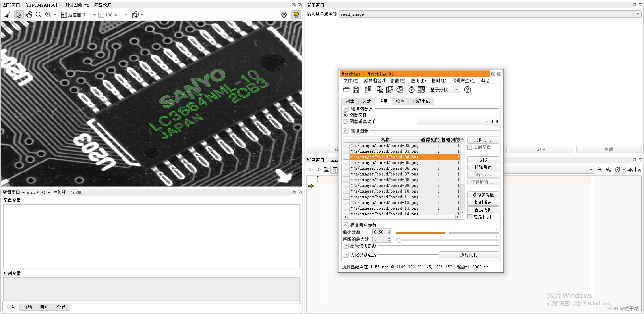Collapse the 测试图像 section
This screenshot has width=644, height=314.
point(346,131)
